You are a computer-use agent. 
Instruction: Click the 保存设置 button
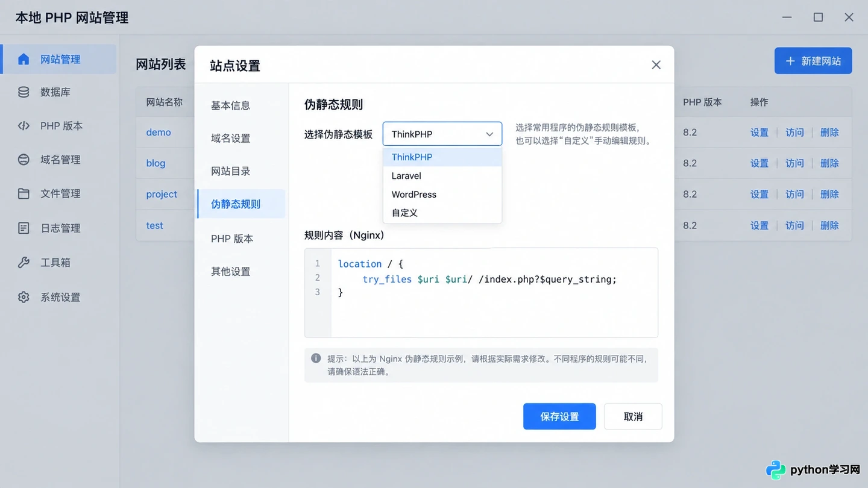point(559,416)
